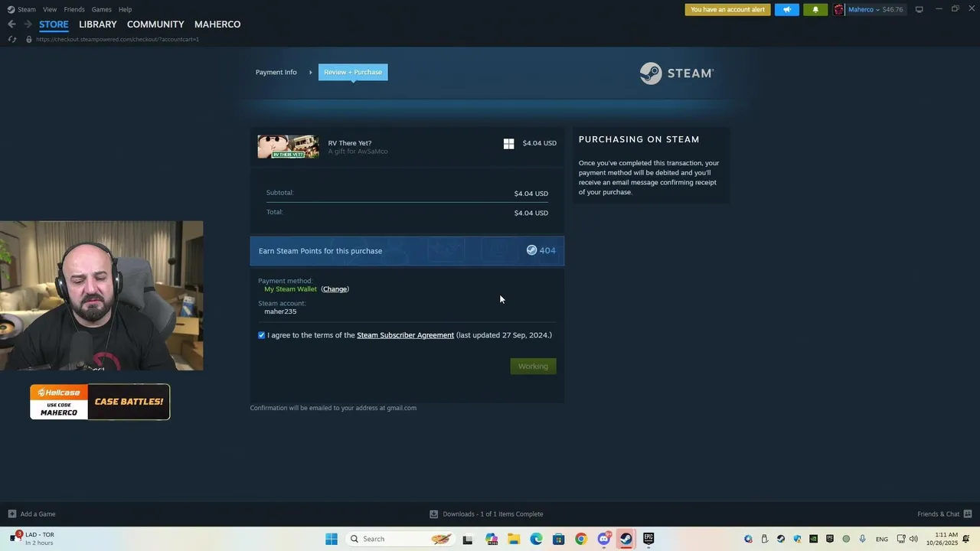This screenshot has width=980, height=551.
Task: Click the Working purchase button
Action: 533,367
